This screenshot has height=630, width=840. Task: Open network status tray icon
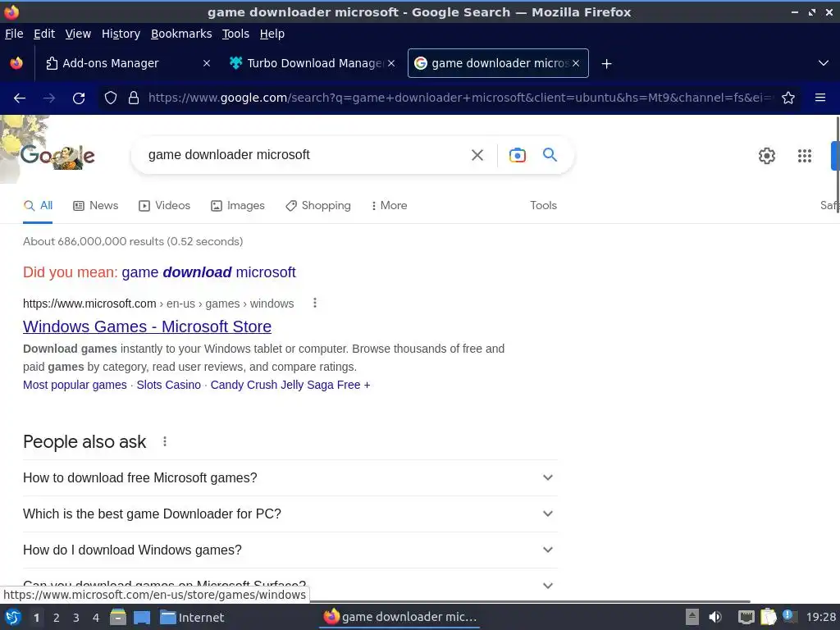point(746,617)
